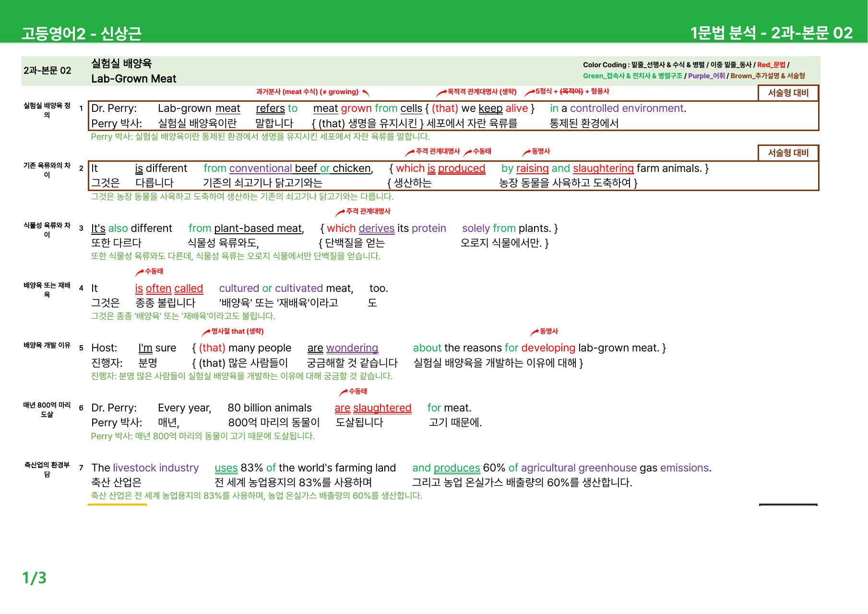Viewport: 868px width, 614px height.
Task: Click the phrase '80 billion animals' in sentence 6
Action: coord(270,408)
